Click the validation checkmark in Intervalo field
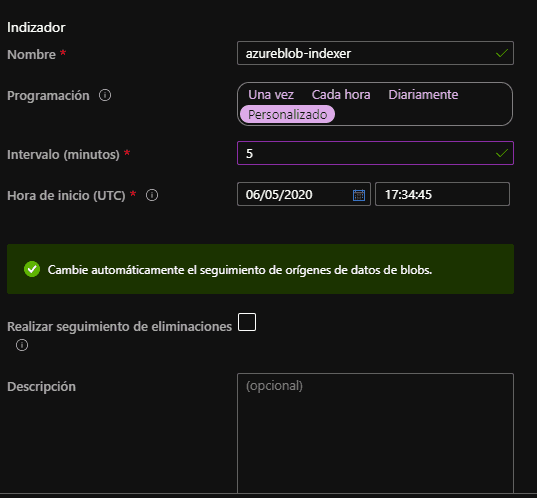The height and width of the screenshot is (498, 537). coord(502,153)
